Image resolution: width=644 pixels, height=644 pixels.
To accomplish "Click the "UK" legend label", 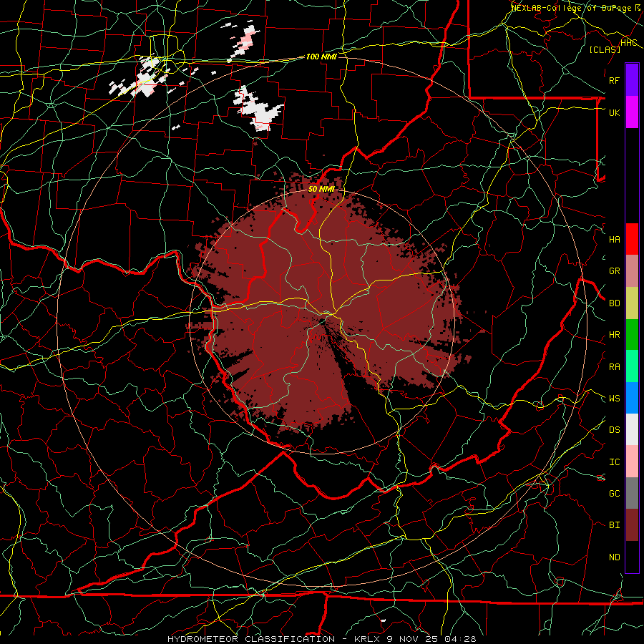I will 614,112.
